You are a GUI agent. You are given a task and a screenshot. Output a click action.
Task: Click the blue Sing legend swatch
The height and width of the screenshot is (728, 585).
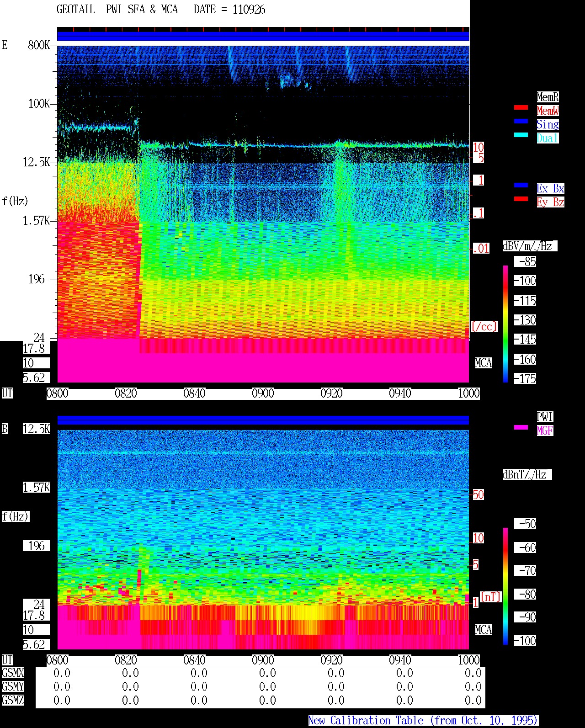click(x=521, y=121)
